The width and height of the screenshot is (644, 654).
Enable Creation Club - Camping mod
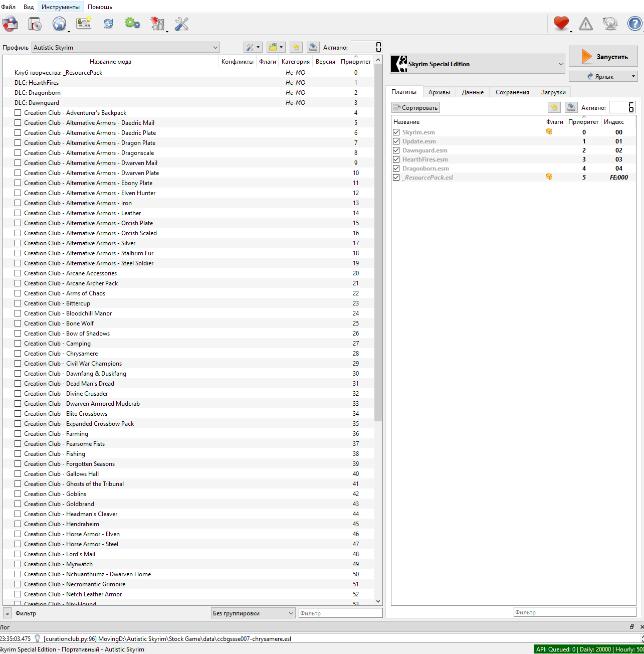[18, 344]
